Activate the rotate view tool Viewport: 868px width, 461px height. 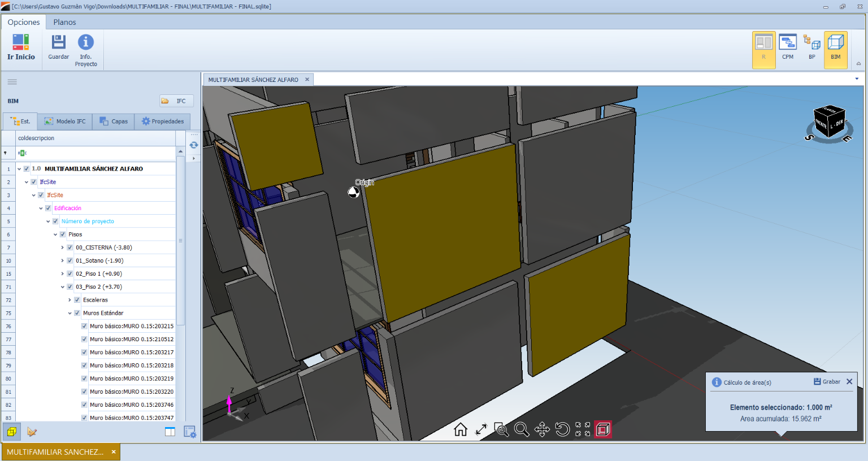(x=562, y=430)
